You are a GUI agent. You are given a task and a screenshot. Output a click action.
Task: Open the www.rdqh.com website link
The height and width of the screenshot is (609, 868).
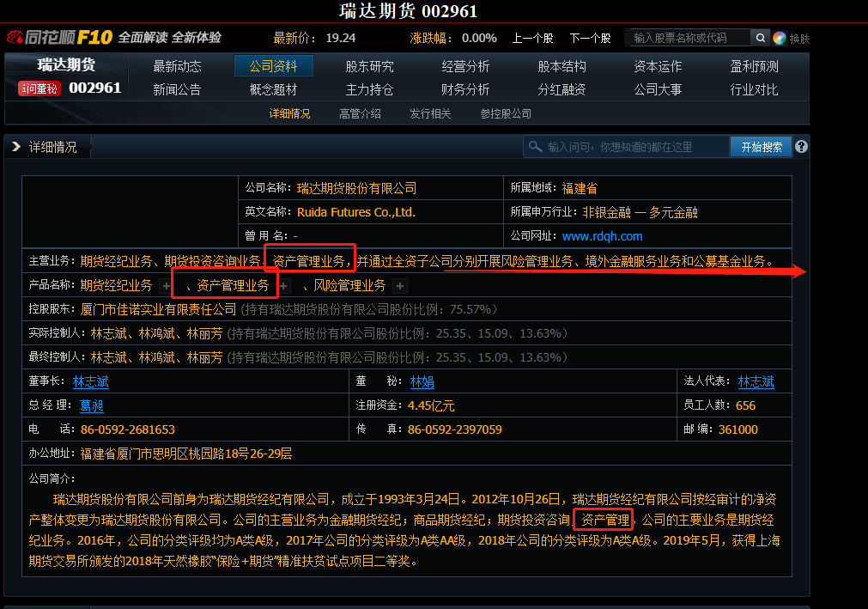point(603,236)
